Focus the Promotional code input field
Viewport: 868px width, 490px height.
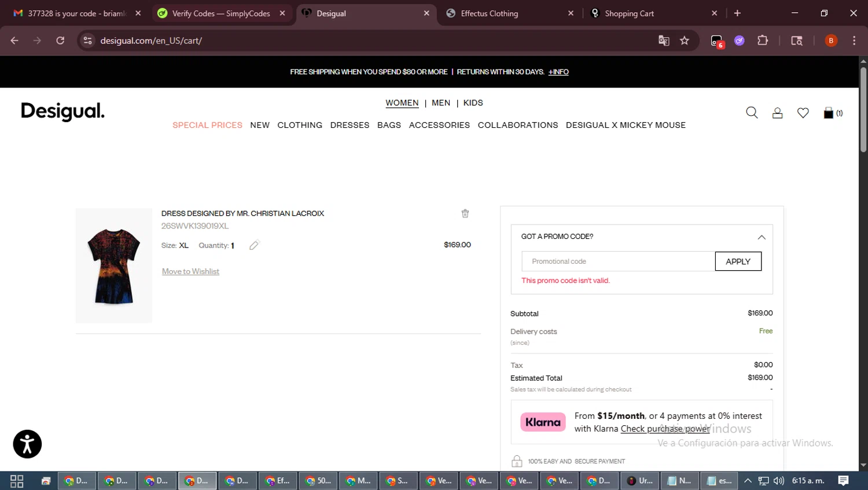[618, 261]
